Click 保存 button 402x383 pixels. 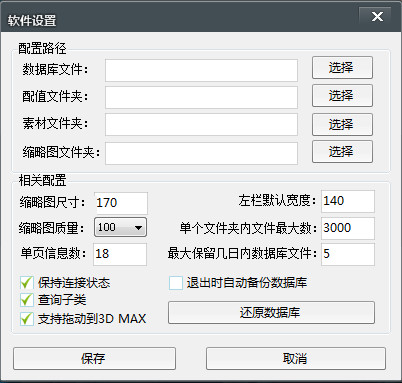tap(94, 358)
